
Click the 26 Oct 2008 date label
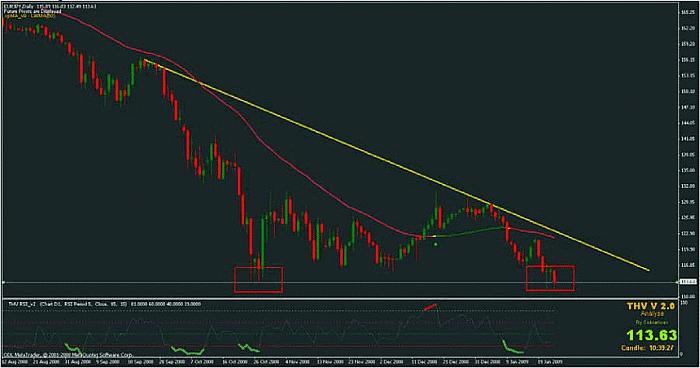click(267, 362)
